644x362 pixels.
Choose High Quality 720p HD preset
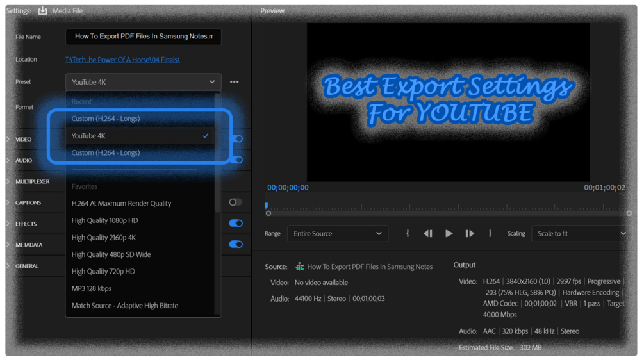coord(140,271)
